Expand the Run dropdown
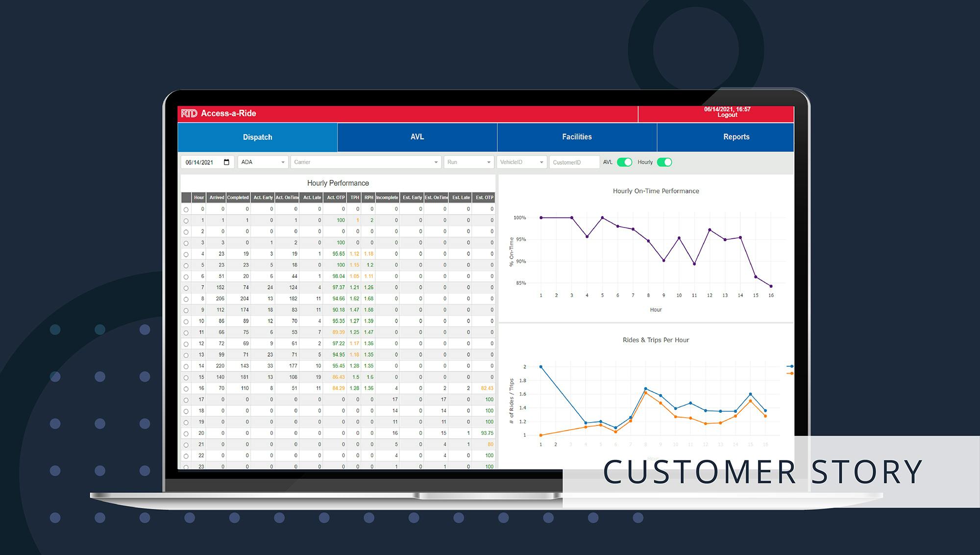 pyautogui.click(x=468, y=162)
